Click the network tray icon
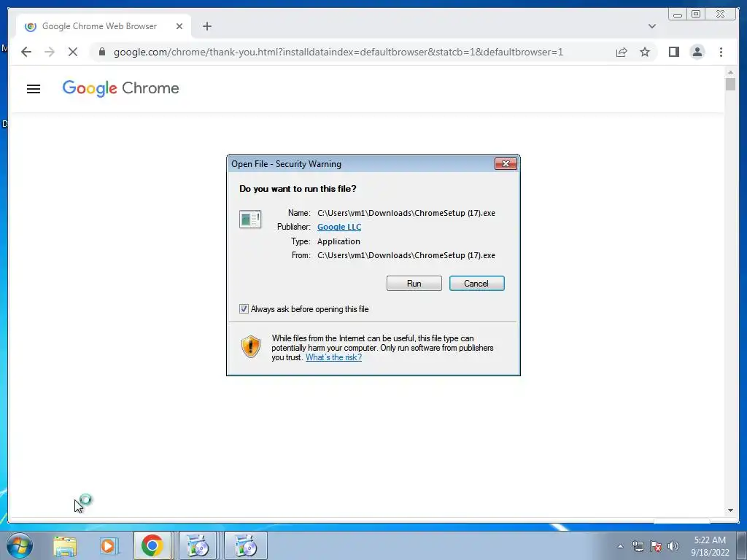747x560 pixels. [x=638, y=546]
